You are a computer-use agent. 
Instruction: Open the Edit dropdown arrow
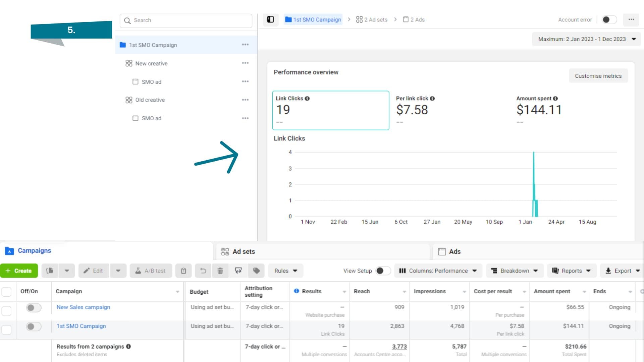[118, 270]
